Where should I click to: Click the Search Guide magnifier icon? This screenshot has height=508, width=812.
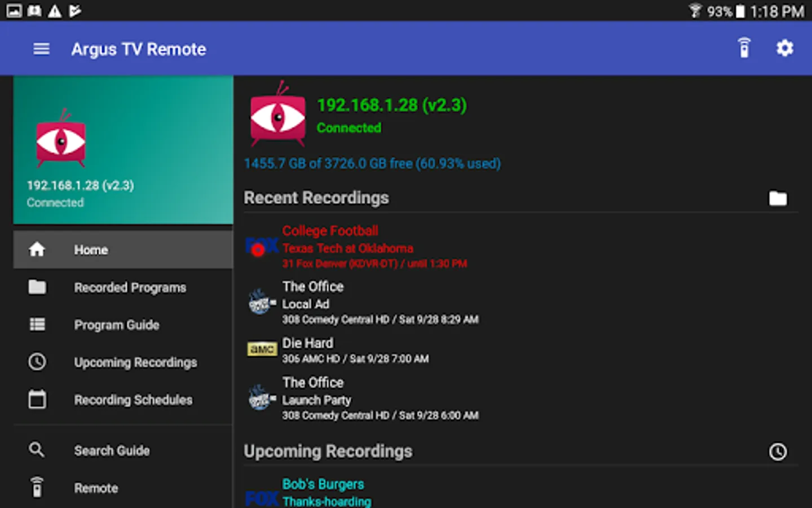point(37,450)
